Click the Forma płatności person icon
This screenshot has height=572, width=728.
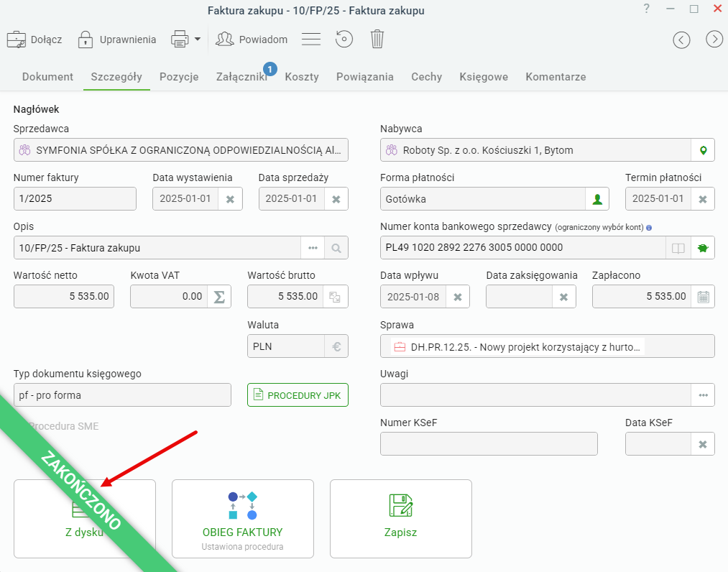tap(597, 199)
